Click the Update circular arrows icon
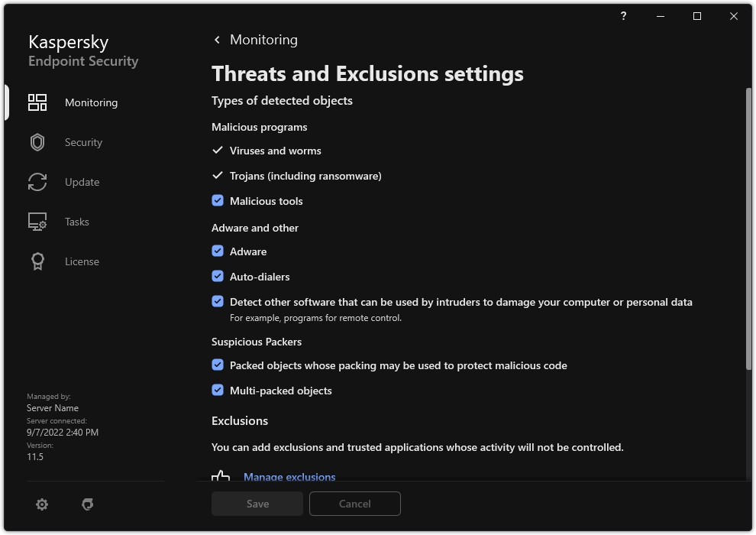Image resolution: width=756 pixels, height=535 pixels. tap(37, 182)
